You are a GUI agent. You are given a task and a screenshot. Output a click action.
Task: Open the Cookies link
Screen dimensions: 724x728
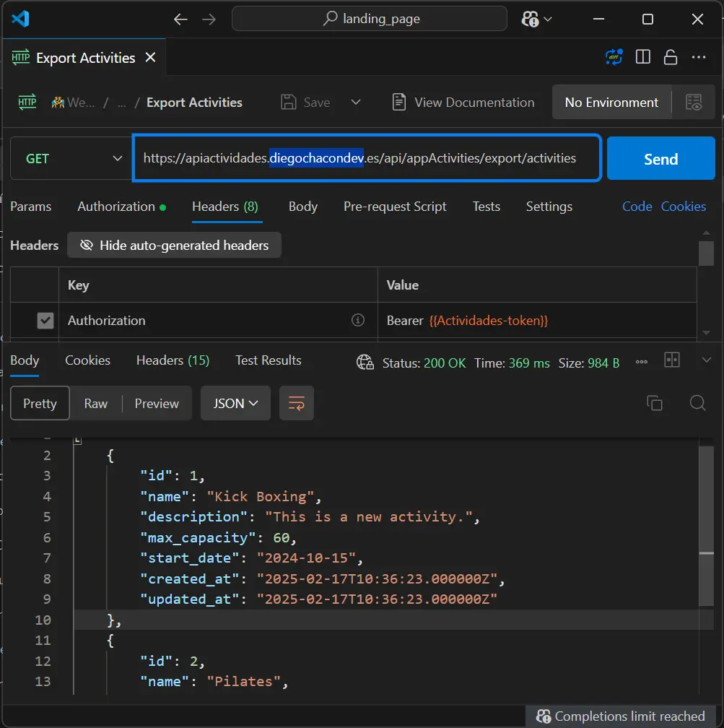pyautogui.click(x=683, y=207)
